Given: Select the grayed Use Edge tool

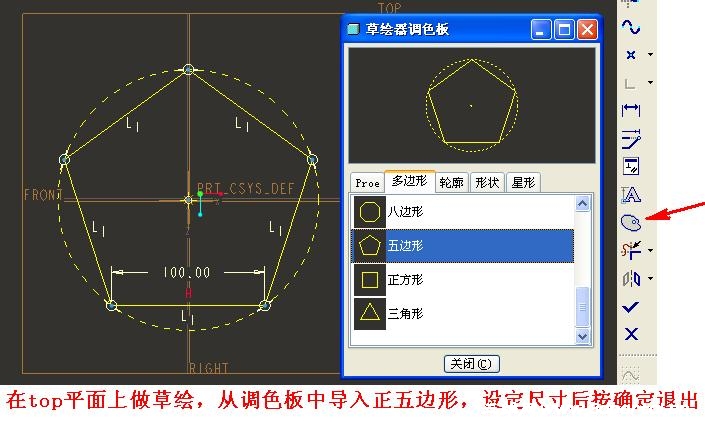Looking at the screenshot, I should [x=630, y=83].
